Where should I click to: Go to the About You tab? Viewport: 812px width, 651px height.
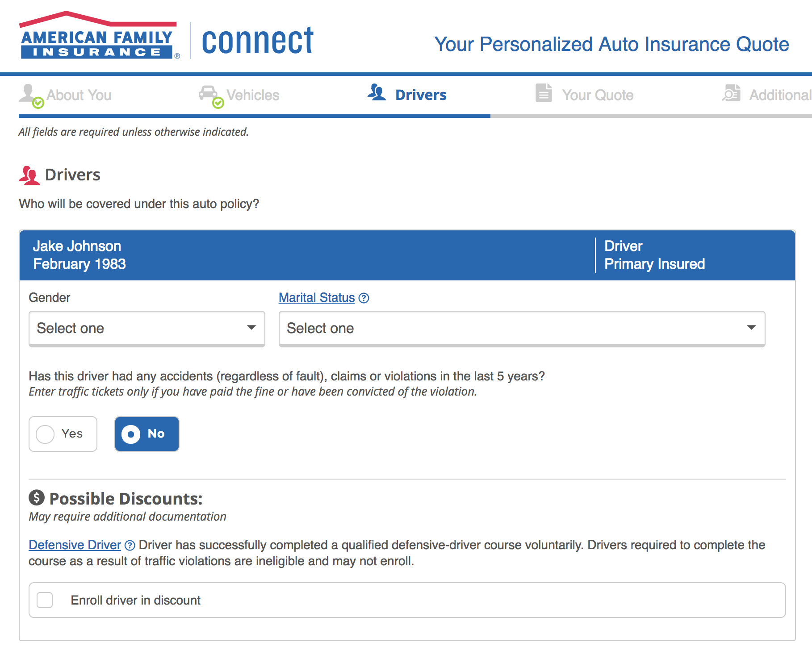(x=79, y=95)
